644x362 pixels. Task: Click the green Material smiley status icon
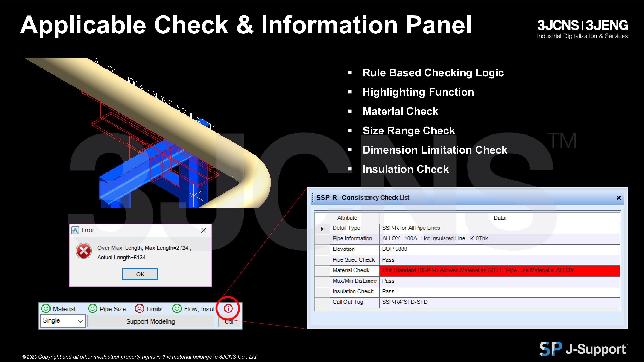click(46, 309)
